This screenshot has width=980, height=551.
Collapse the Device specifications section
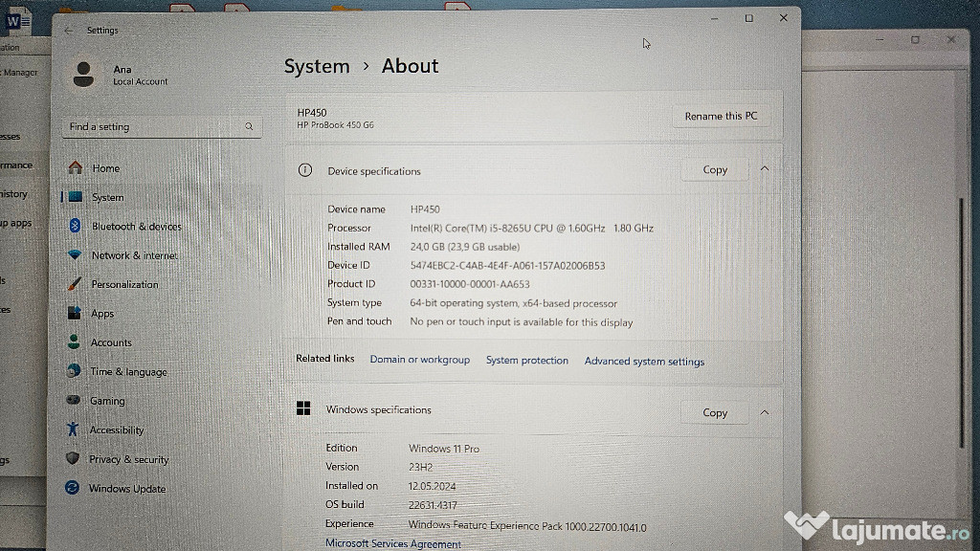[x=765, y=169]
